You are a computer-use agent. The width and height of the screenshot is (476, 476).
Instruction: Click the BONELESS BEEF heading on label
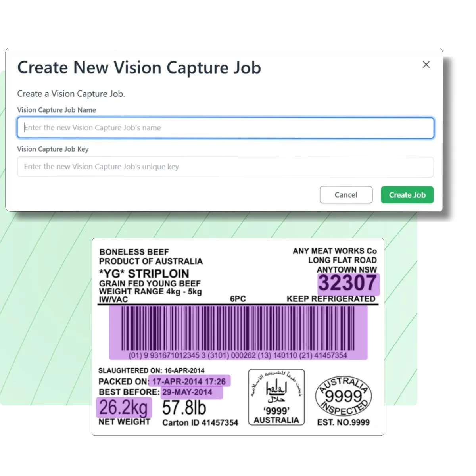(x=134, y=252)
